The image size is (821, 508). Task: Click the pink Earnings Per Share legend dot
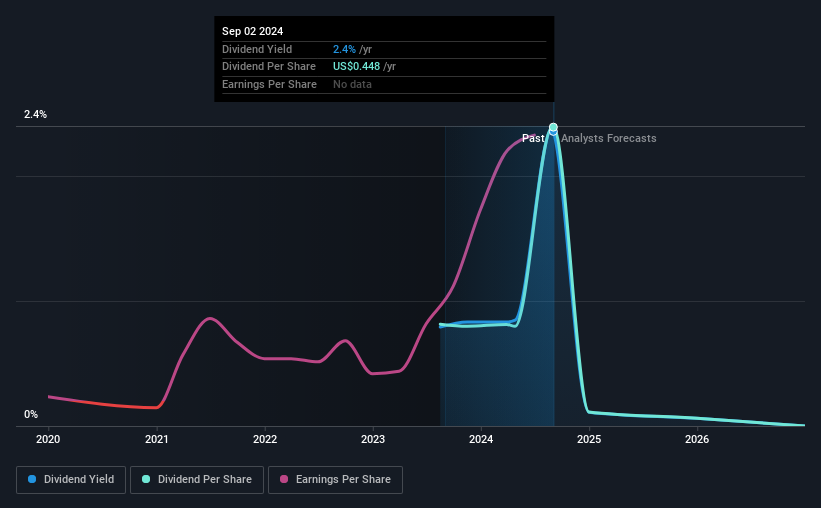pos(284,479)
